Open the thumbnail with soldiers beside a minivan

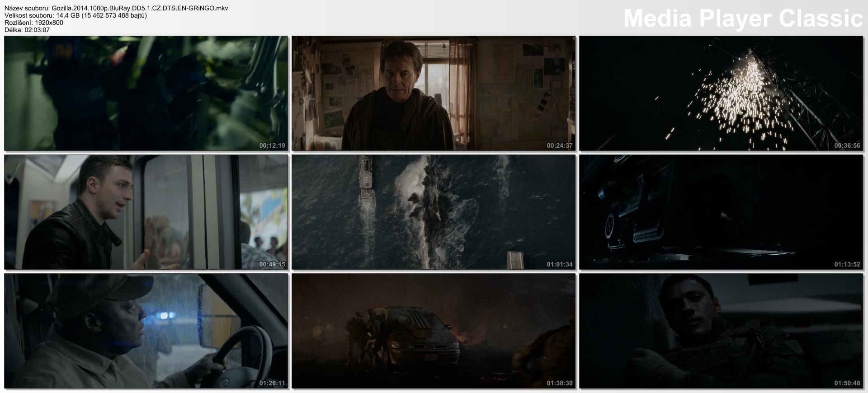433,331
